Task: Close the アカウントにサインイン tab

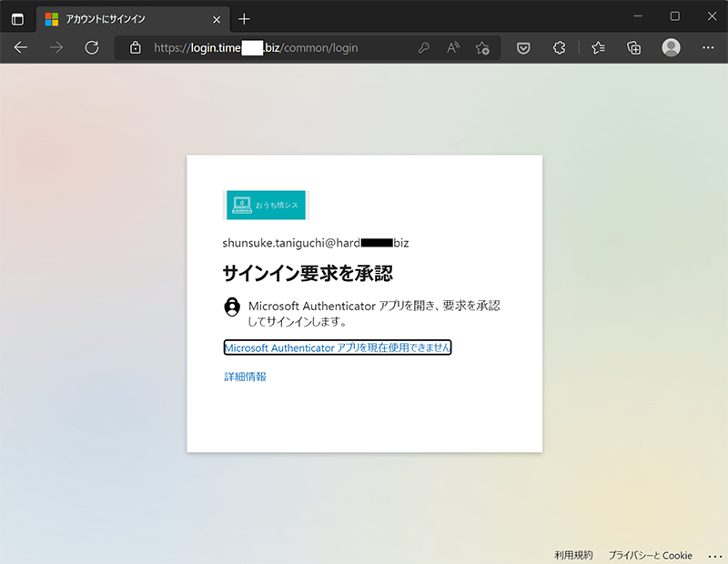Action: [217, 19]
